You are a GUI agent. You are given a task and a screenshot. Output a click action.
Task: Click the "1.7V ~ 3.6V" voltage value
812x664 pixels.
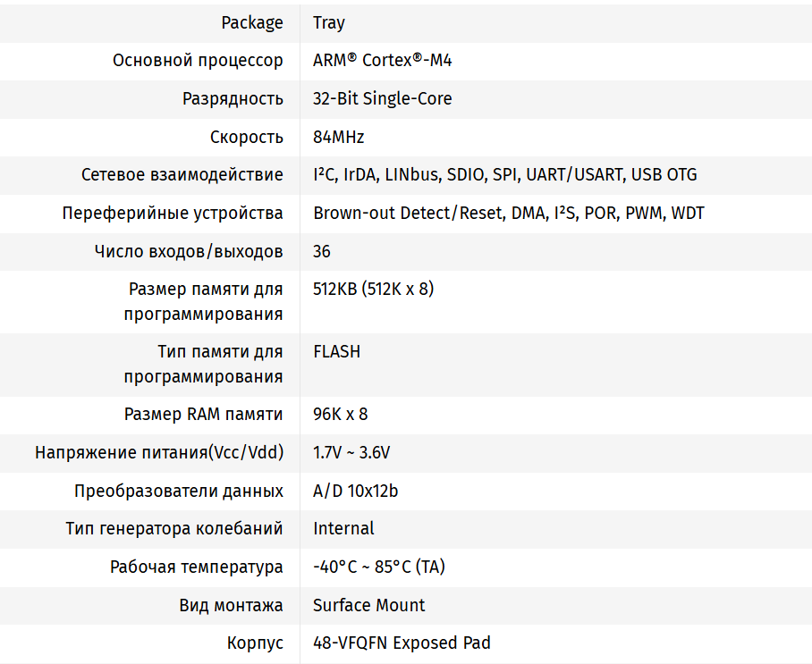[351, 453]
